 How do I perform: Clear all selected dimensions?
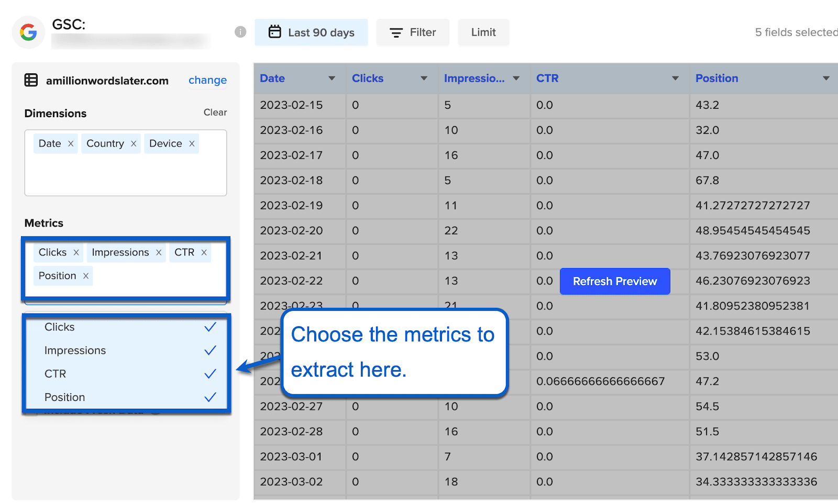coord(215,113)
